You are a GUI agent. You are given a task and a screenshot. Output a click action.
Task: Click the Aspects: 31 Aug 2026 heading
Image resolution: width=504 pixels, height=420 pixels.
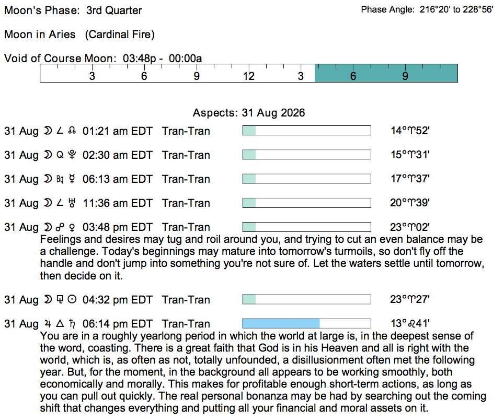[x=249, y=113]
